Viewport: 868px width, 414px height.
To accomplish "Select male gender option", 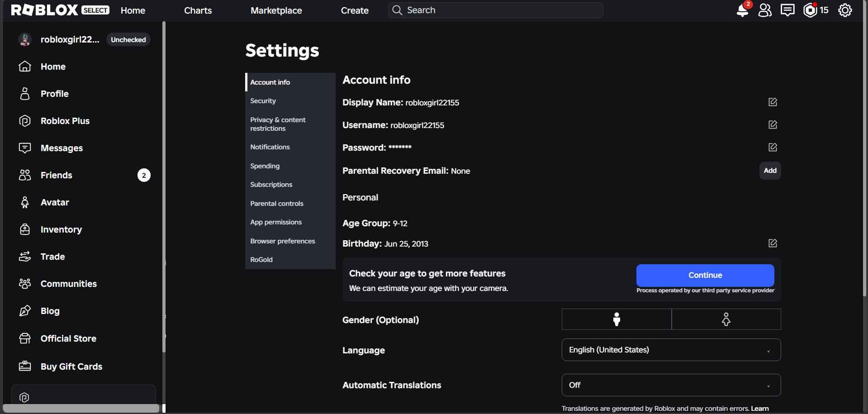I will [x=617, y=319].
